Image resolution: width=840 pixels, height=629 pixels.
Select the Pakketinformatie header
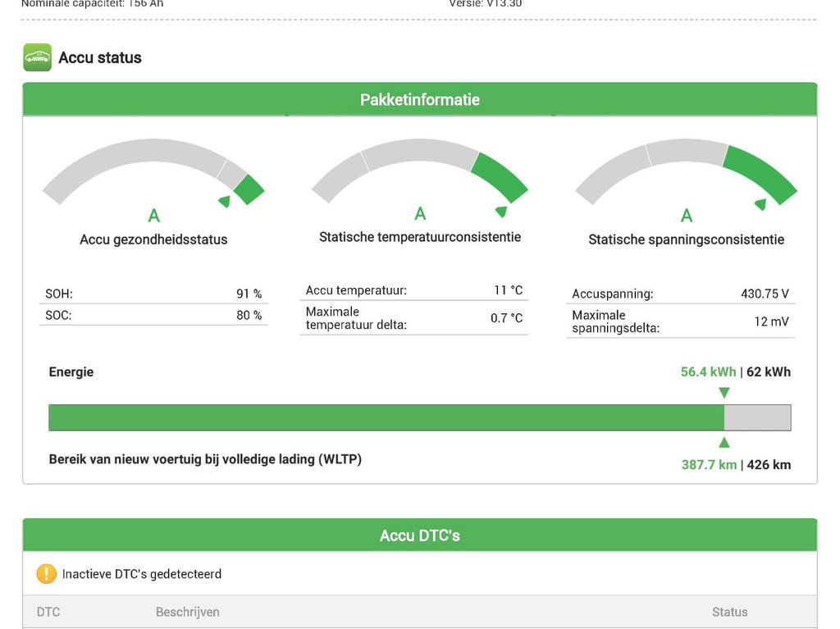coord(419,100)
